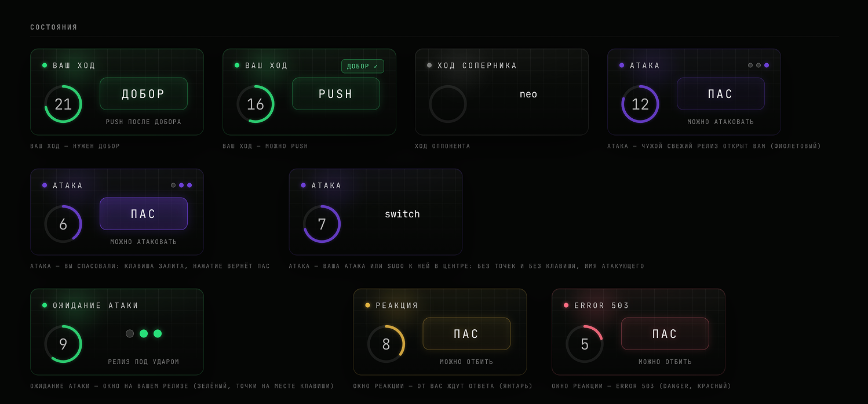Viewport: 868px width, 404px height.
Task: Click the red ПАС button in ERROR 503 card
Action: point(665,334)
